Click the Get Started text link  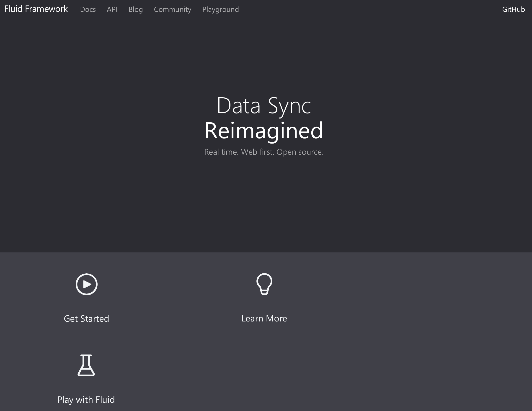coord(86,319)
